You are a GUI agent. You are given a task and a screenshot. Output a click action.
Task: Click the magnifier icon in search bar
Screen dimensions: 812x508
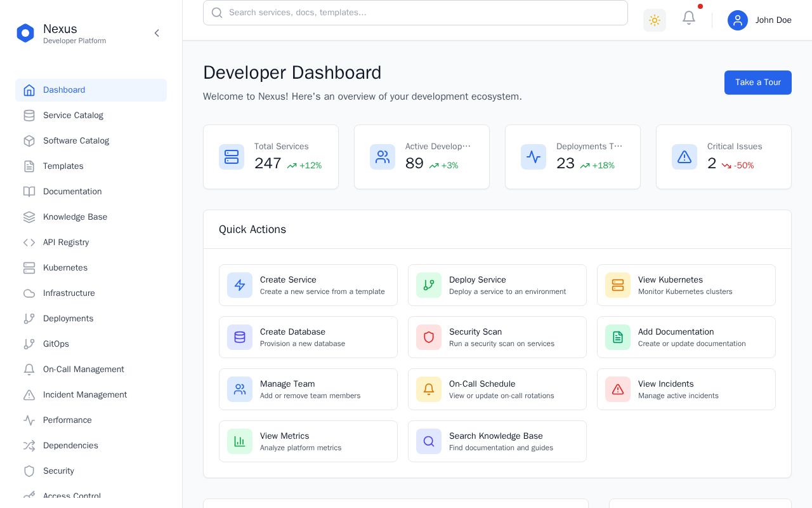click(217, 13)
